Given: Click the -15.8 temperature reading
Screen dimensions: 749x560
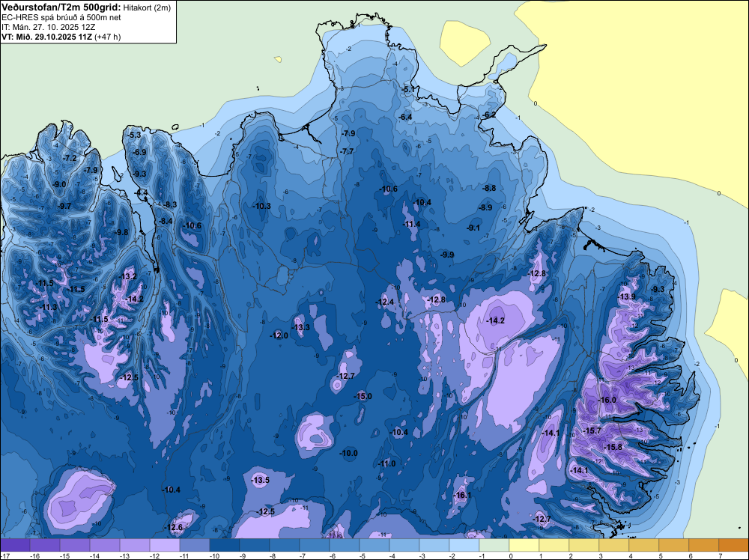Looking at the screenshot, I should [613, 447].
